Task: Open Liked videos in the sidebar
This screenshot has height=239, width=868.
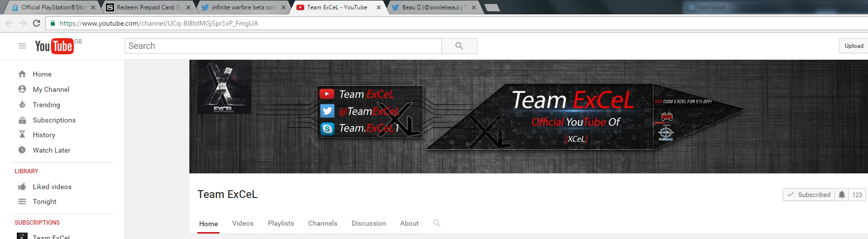Action: coord(52,187)
